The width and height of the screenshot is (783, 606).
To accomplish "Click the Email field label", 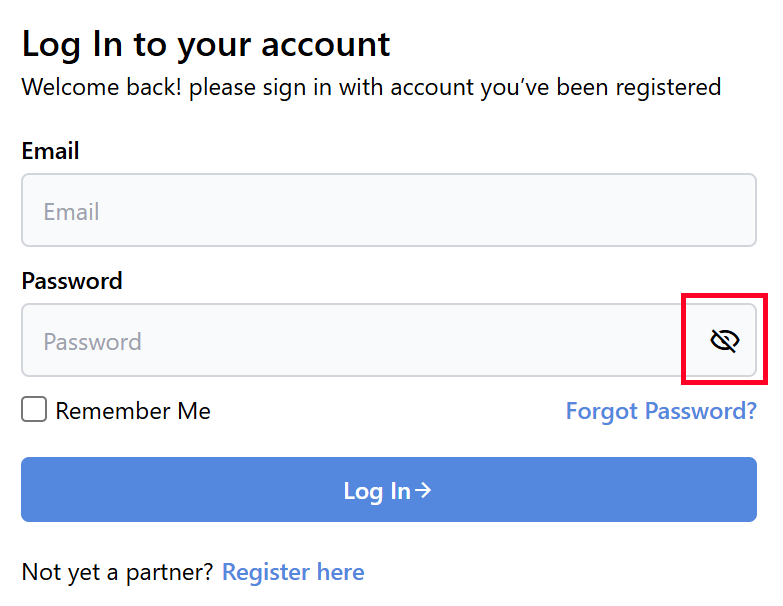I will pos(50,151).
